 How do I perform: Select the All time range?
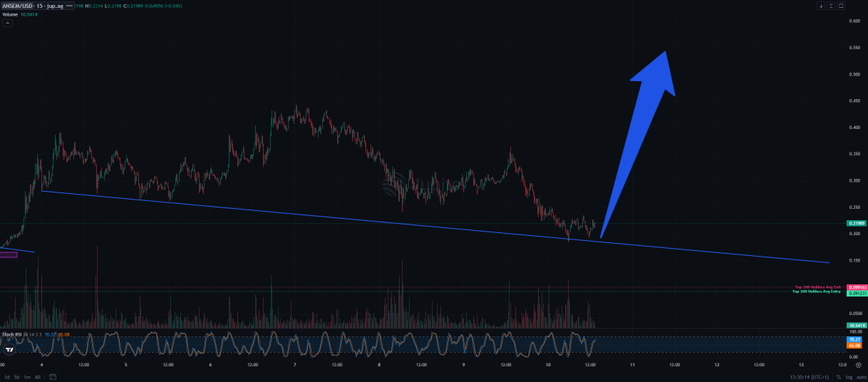coord(37,377)
